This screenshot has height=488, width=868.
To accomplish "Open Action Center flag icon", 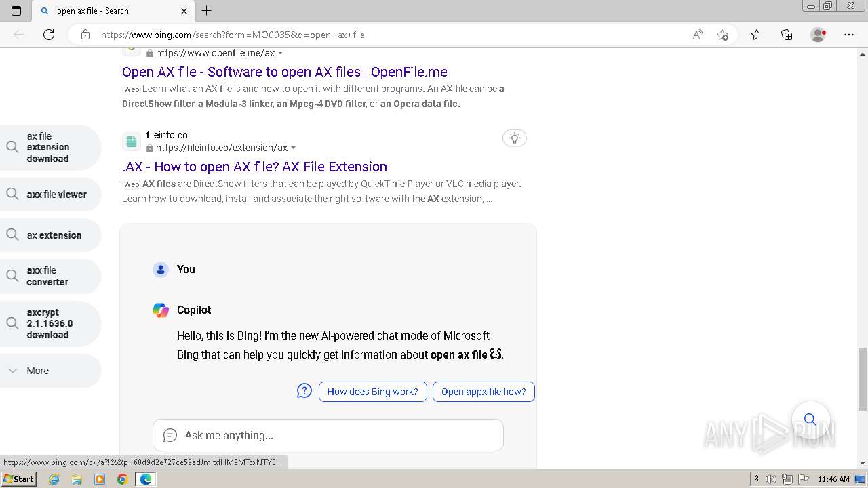I will point(802,479).
